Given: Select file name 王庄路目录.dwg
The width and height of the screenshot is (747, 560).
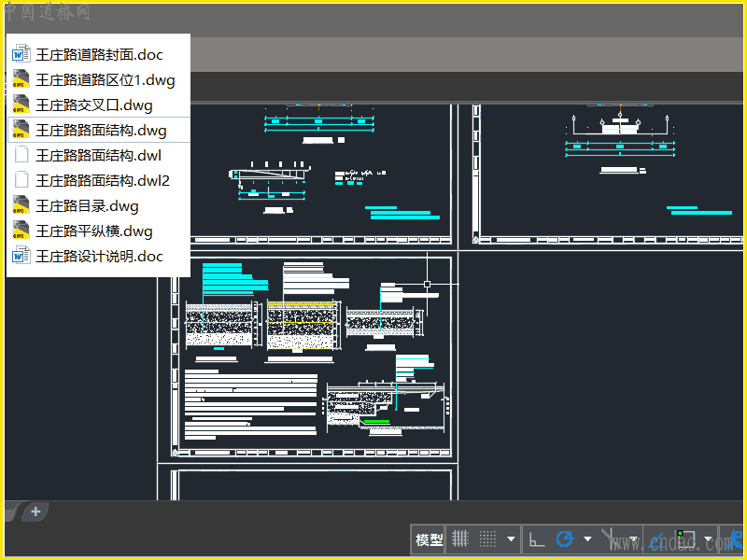Looking at the screenshot, I should [x=87, y=206].
